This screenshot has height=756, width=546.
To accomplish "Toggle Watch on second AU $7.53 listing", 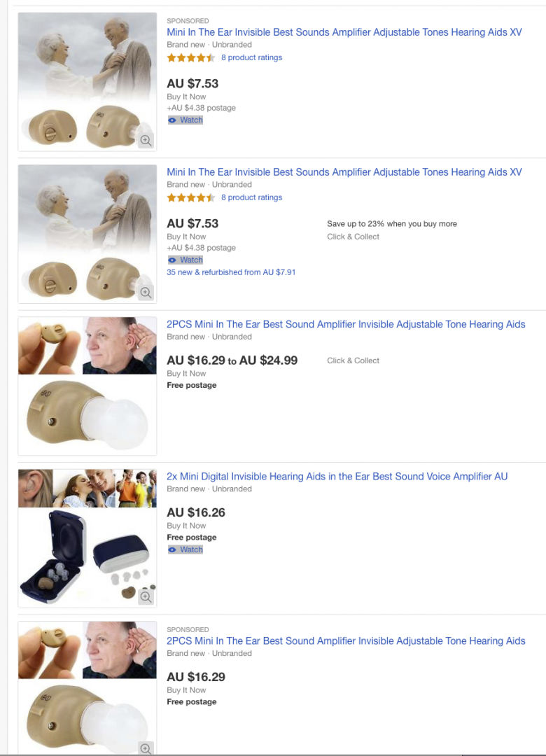I will tap(185, 260).
